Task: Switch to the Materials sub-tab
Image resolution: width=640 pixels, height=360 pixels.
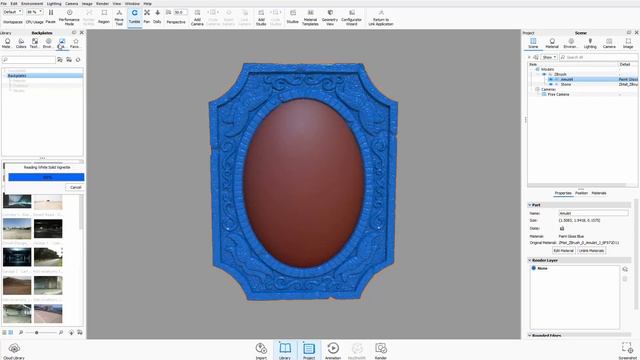Action: [599, 193]
